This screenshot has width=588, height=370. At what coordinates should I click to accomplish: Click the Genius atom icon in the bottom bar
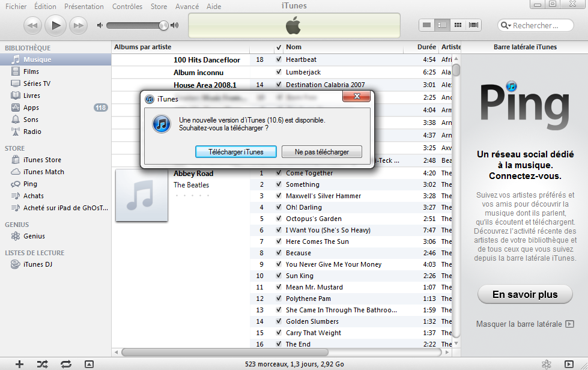[x=547, y=364]
